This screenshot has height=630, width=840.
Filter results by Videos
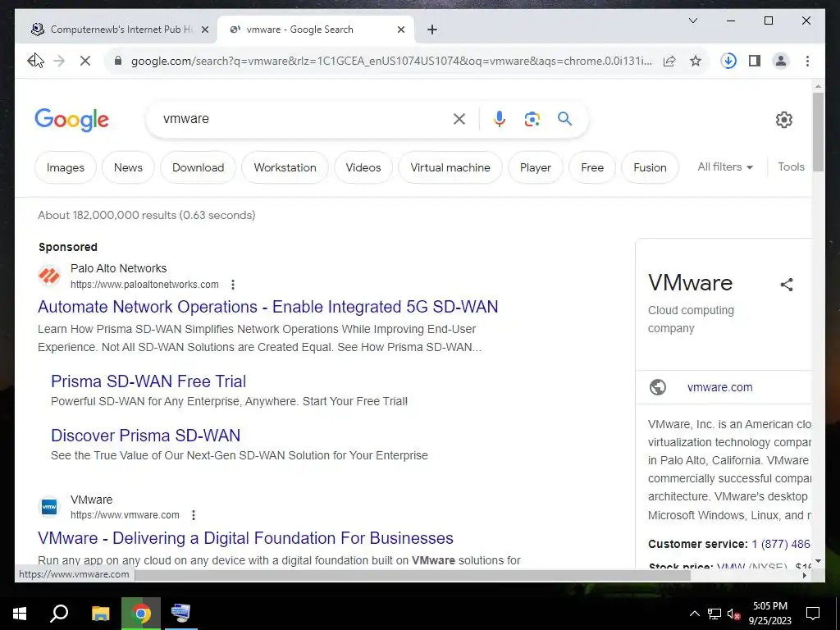(363, 167)
